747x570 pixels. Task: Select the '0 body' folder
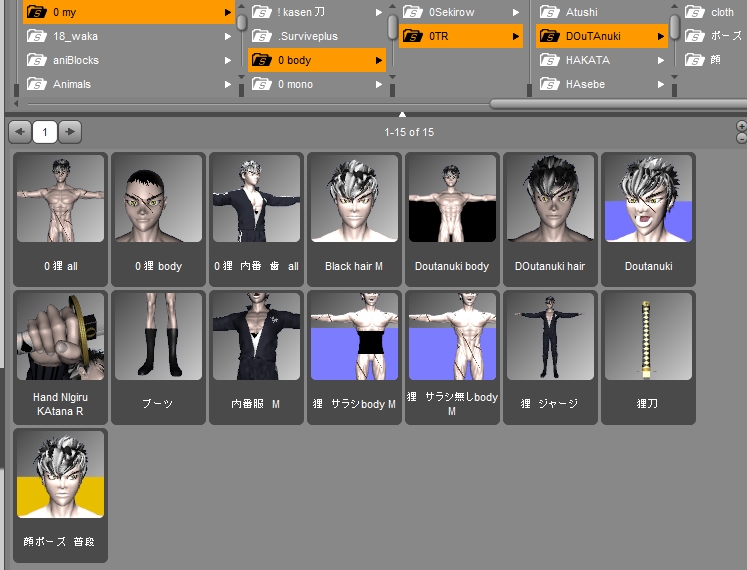pos(317,60)
